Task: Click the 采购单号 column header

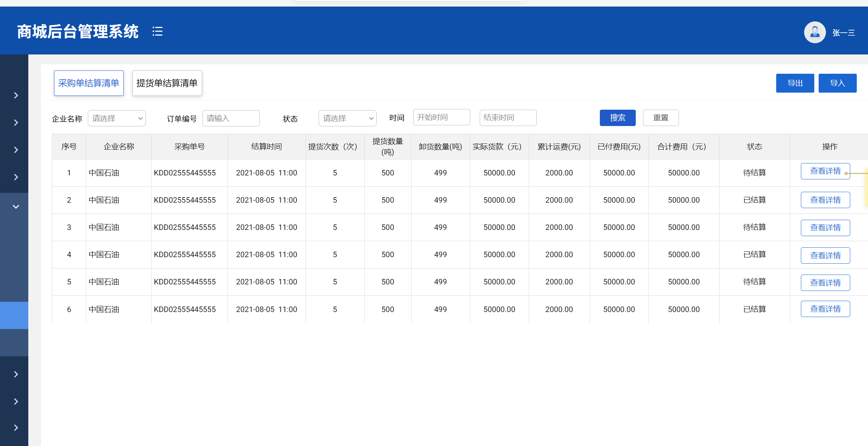Action: point(189,146)
